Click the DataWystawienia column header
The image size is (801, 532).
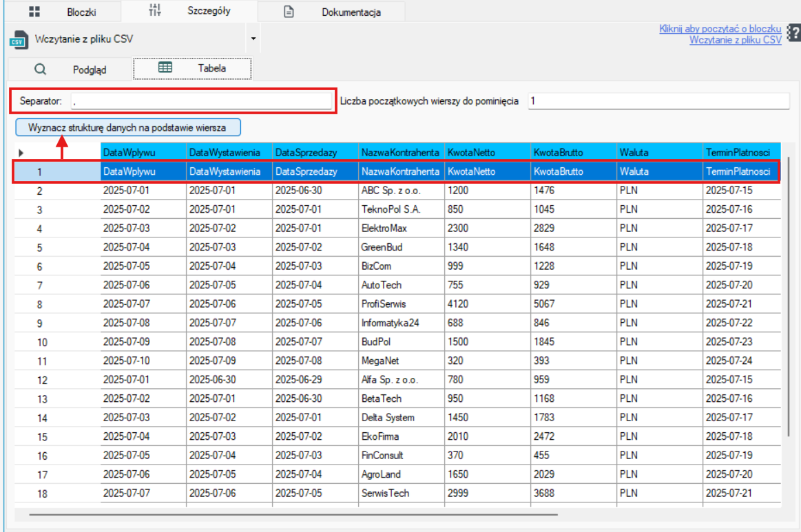point(229,152)
